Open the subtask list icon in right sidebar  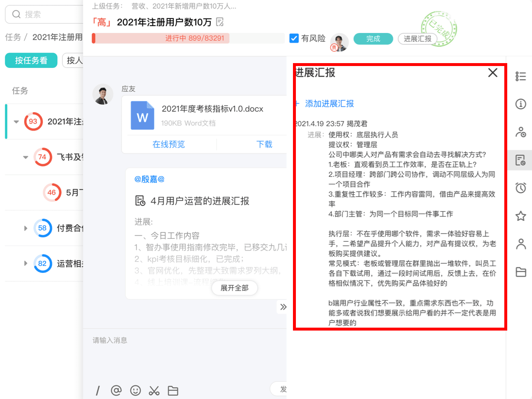520,76
